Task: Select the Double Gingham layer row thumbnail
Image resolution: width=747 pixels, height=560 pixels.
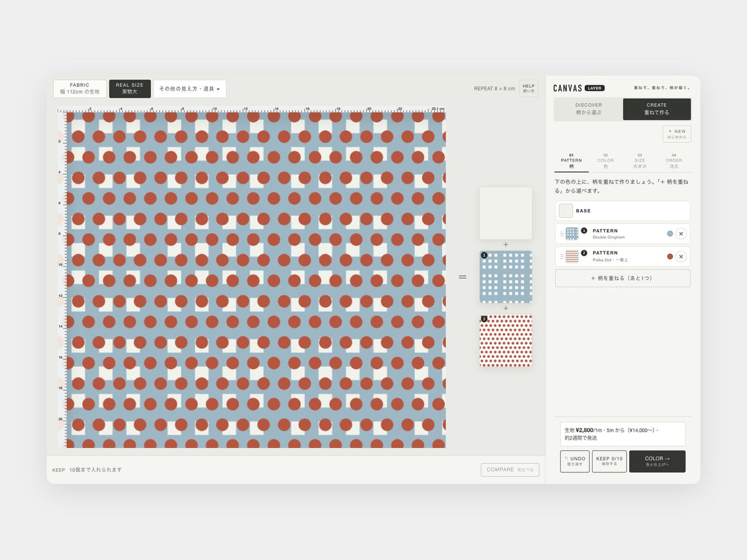Action: point(572,234)
